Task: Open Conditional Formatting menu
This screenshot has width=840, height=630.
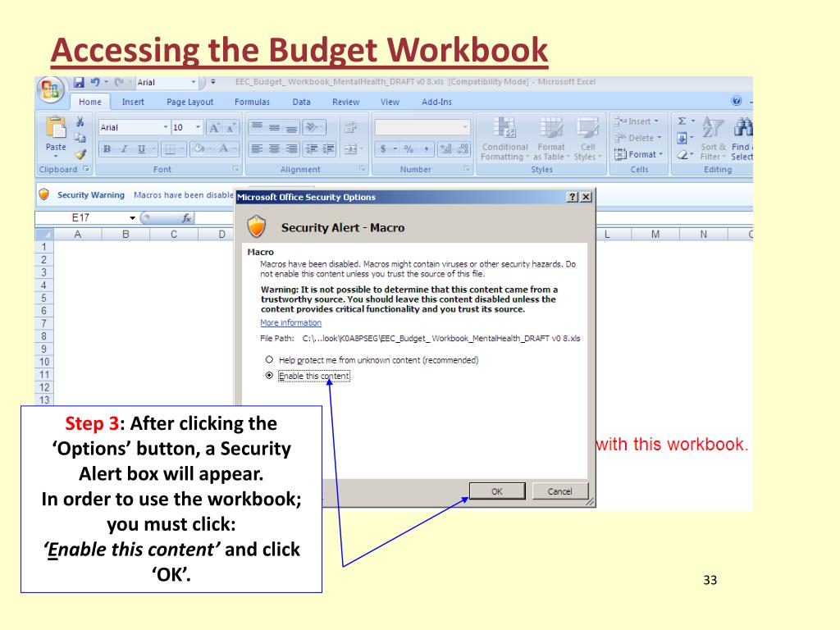Action: pyautogui.click(x=504, y=139)
